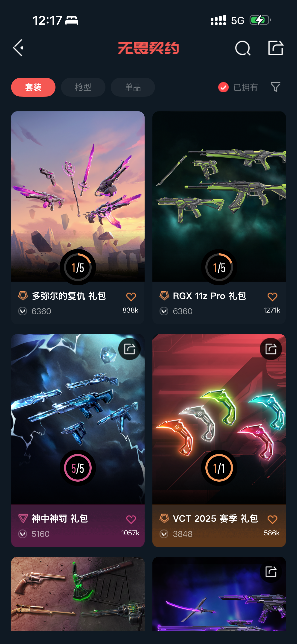The height and width of the screenshot is (644, 297).
Task: Tap the back arrow icon
Action: [18, 47]
